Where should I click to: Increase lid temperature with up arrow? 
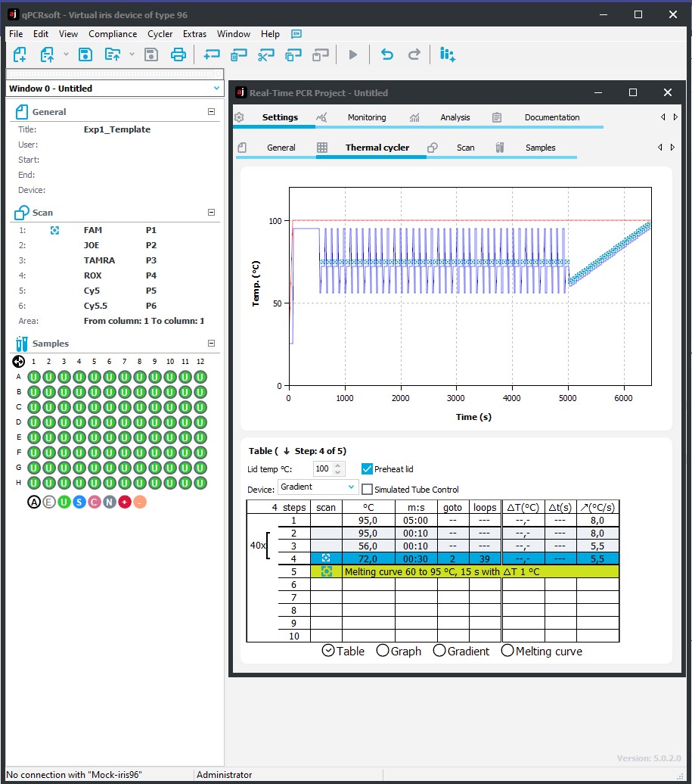(338, 465)
